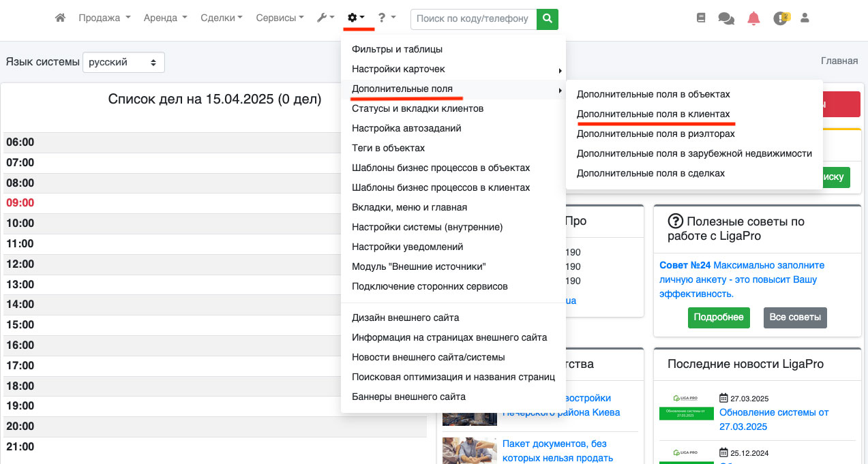Viewport: 868px width, 464px height.
Task: Click the exclamation alerts icon with badge
Action: coord(781,18)
